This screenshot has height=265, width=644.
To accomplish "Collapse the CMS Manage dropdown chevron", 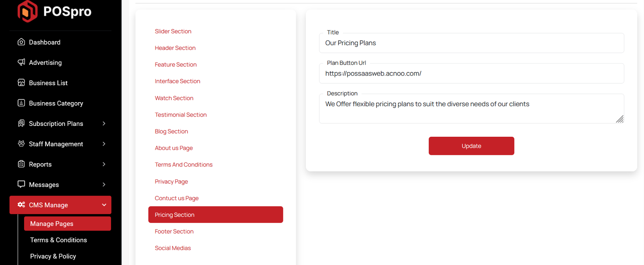I will pos(104,205).
